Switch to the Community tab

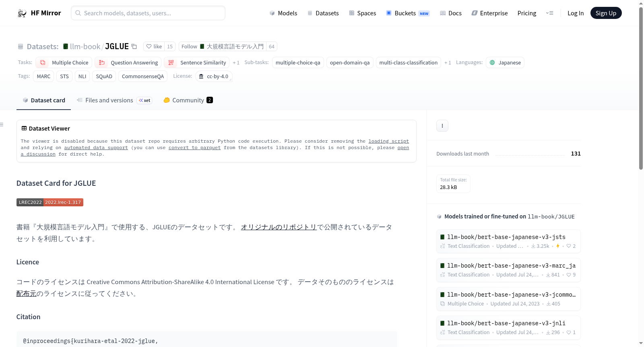pyautogui.click(x=188, y=100)
